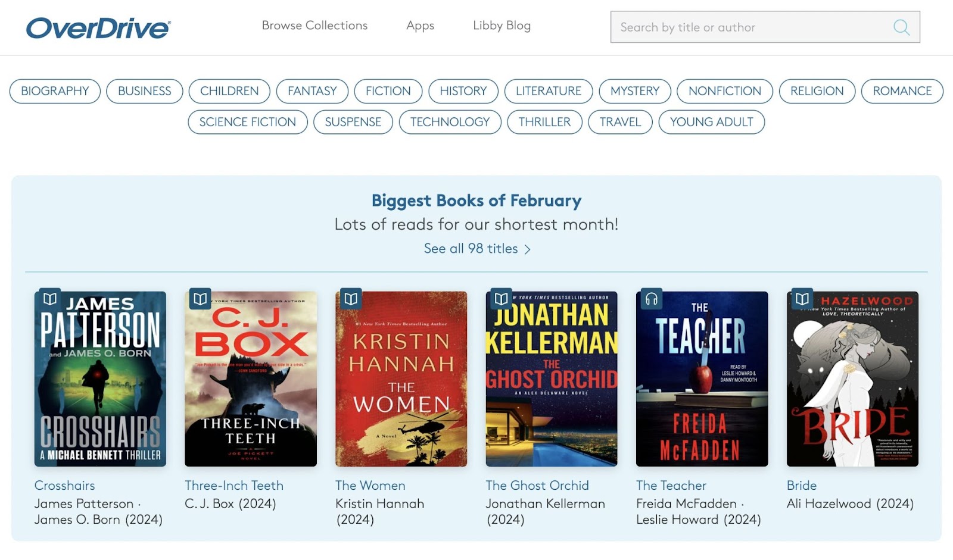Click the search input field

pos(745,27)
